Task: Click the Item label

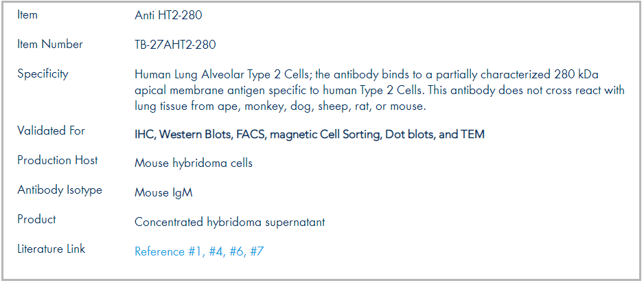Action: tap(27, 15)
